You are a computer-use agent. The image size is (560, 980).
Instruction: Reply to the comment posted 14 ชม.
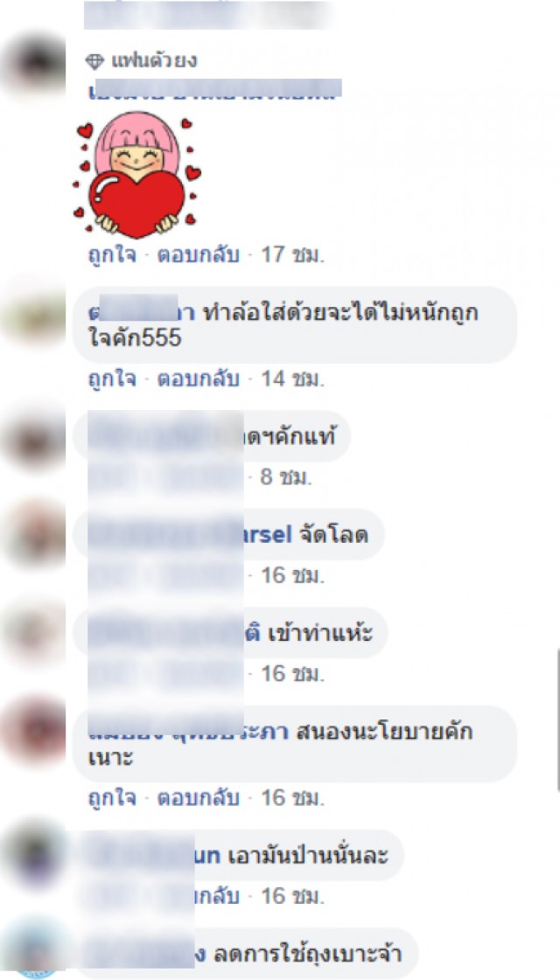click(198, 379)
